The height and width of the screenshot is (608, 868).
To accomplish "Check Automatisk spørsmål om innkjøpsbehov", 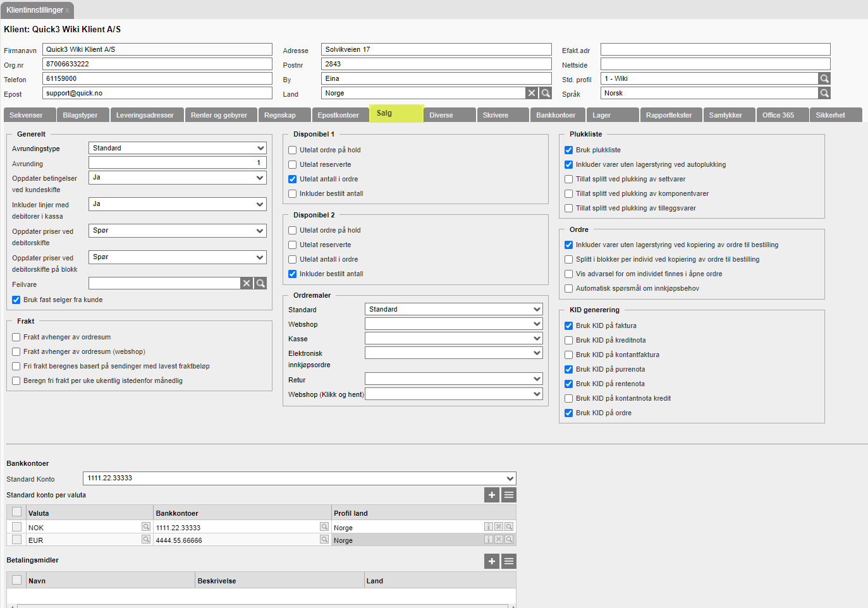I will (x=568, y=288).
